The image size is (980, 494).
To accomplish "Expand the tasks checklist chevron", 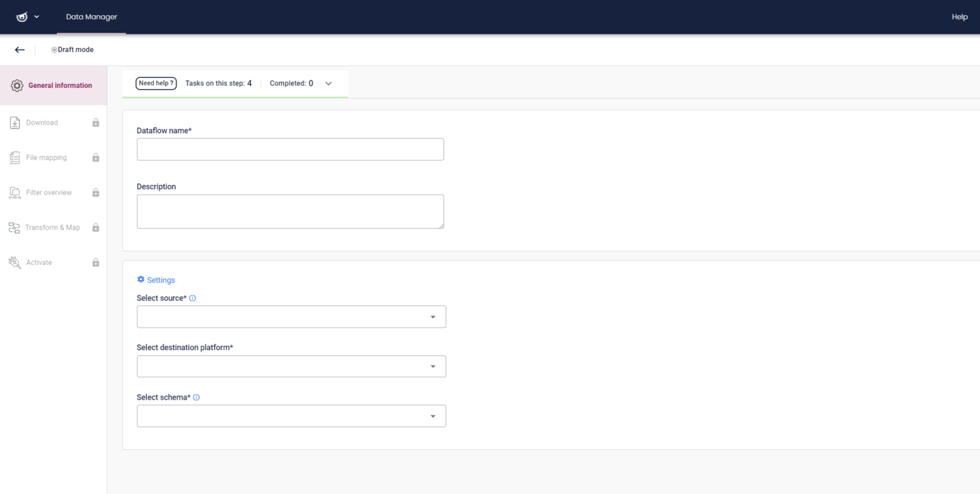I will pyautogui.click(x=329, y=84).
